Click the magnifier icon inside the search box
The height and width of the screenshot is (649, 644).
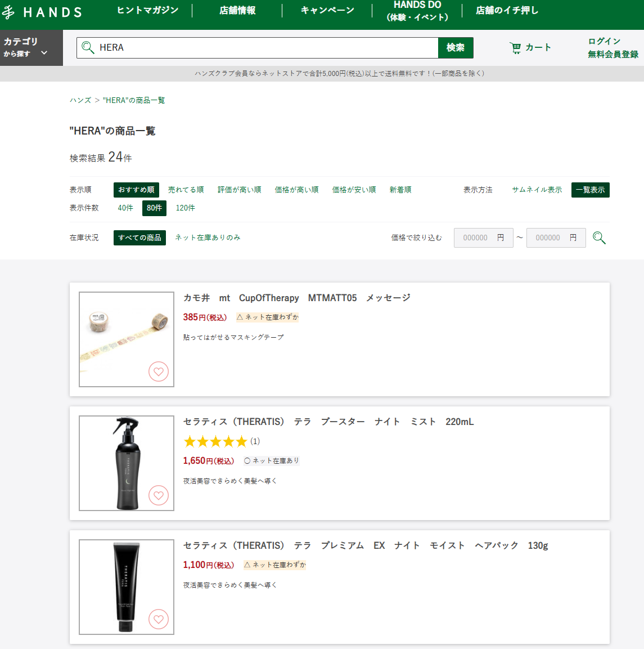88,48
